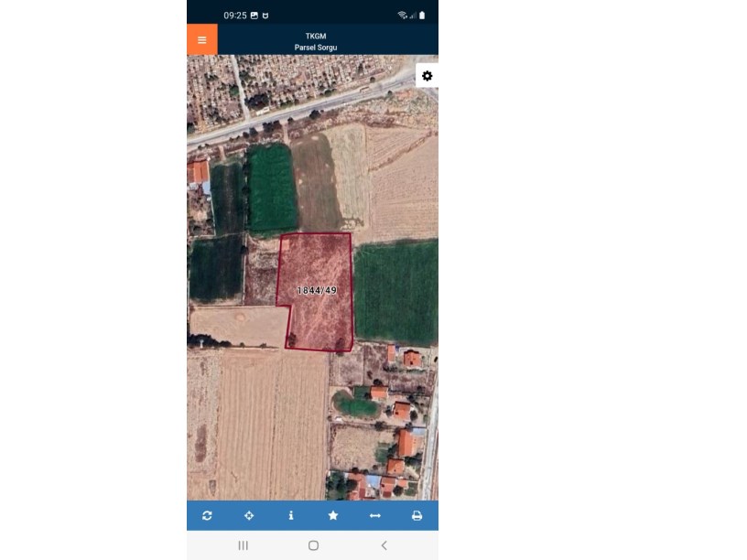Go back with Android back arrow

[384, 545]
